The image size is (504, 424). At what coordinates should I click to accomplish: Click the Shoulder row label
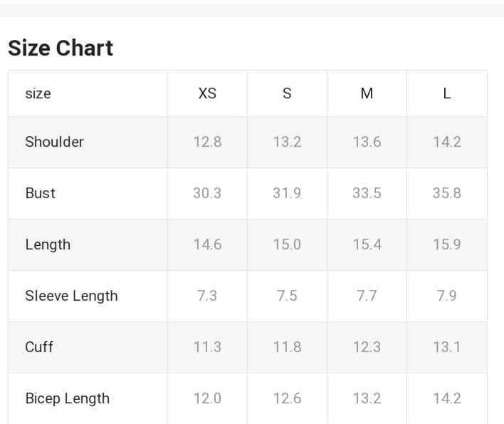click(54, 142)
